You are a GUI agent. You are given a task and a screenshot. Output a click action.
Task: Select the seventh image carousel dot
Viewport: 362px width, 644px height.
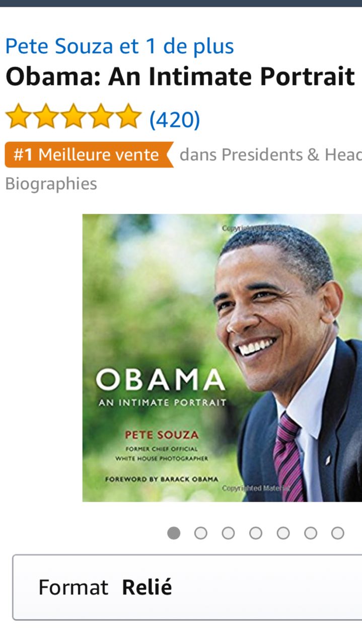tap(338, 533)
